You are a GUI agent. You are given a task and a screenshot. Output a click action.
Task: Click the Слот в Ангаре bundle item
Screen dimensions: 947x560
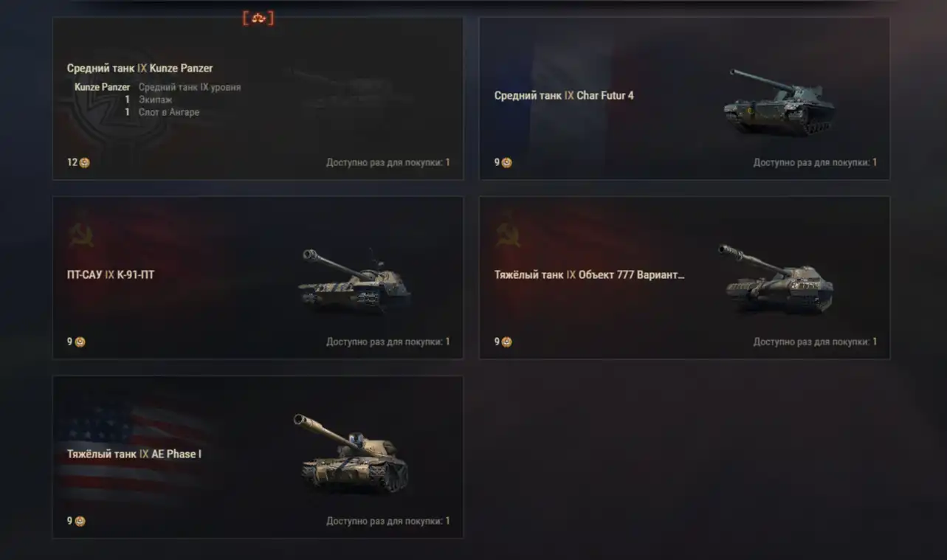point(169,112)
